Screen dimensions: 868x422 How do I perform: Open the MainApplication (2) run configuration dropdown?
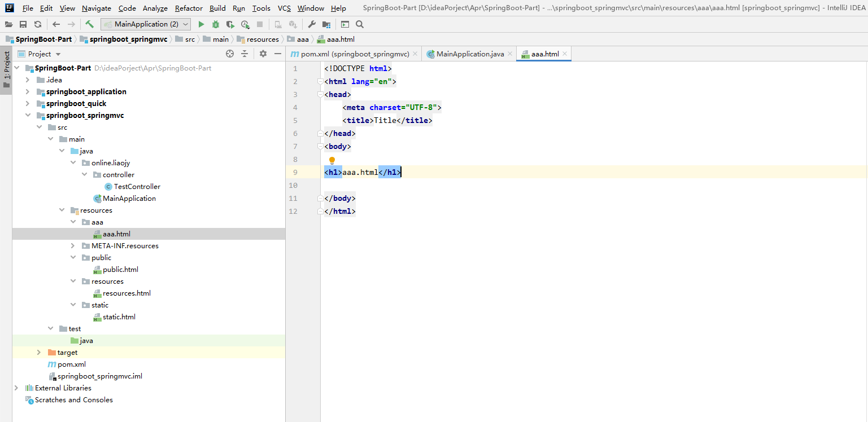(146, 24)
